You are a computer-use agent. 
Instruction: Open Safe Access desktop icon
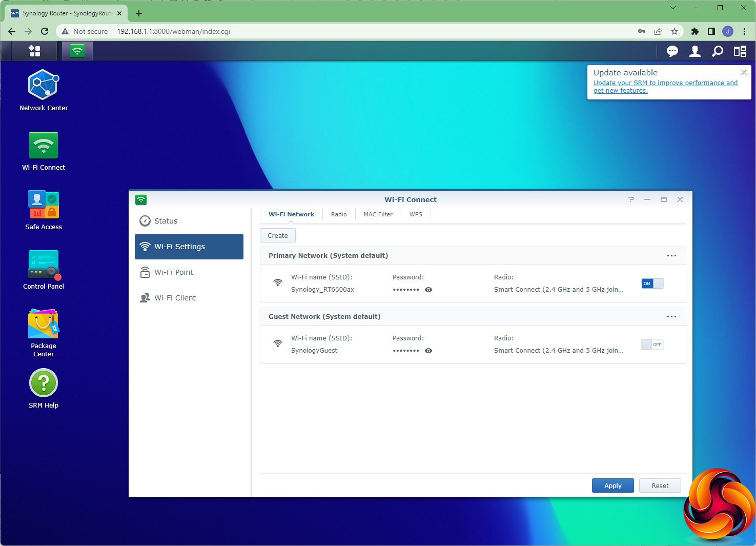[44, 210]
